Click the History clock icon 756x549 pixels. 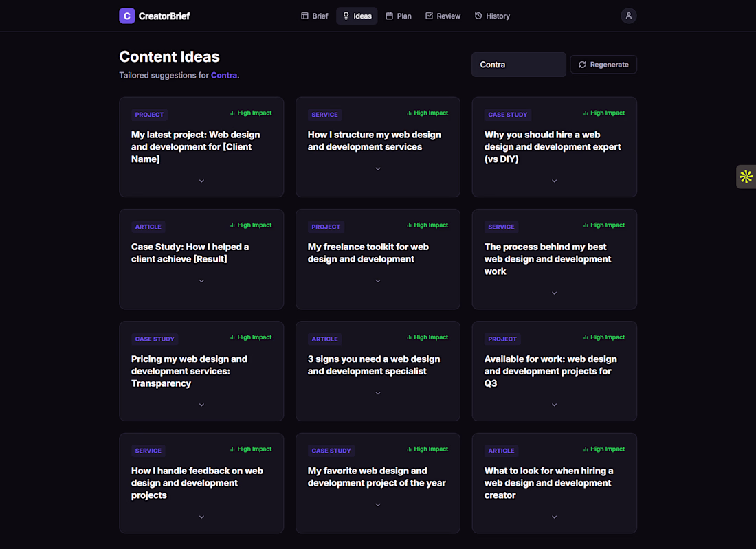(x=478, y=16)
